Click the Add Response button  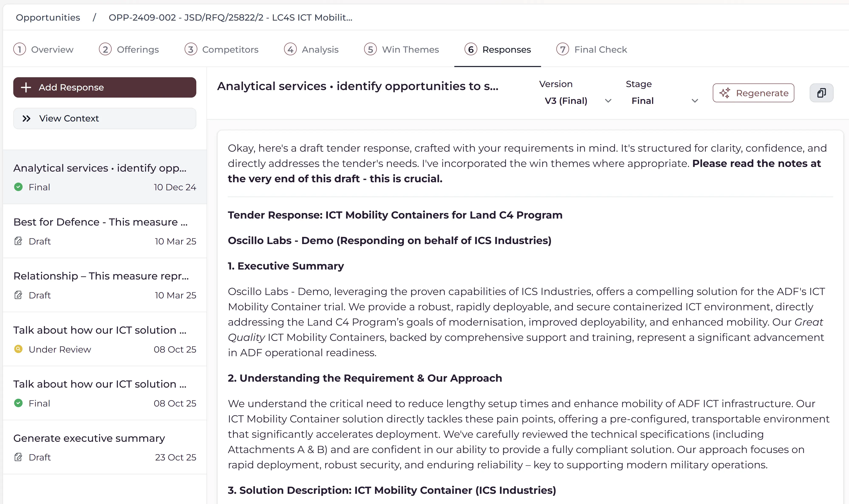[x=105, y=87]
